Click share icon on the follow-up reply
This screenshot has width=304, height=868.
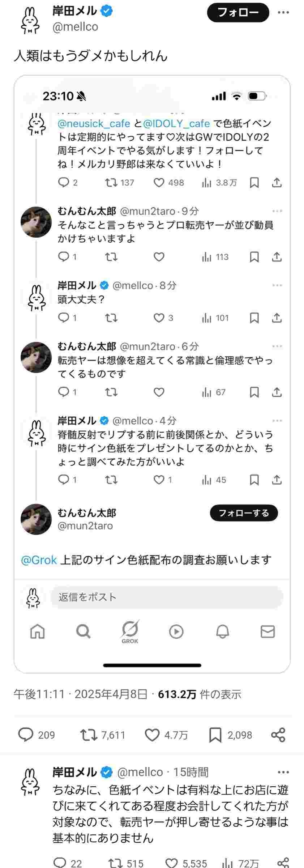283,863
